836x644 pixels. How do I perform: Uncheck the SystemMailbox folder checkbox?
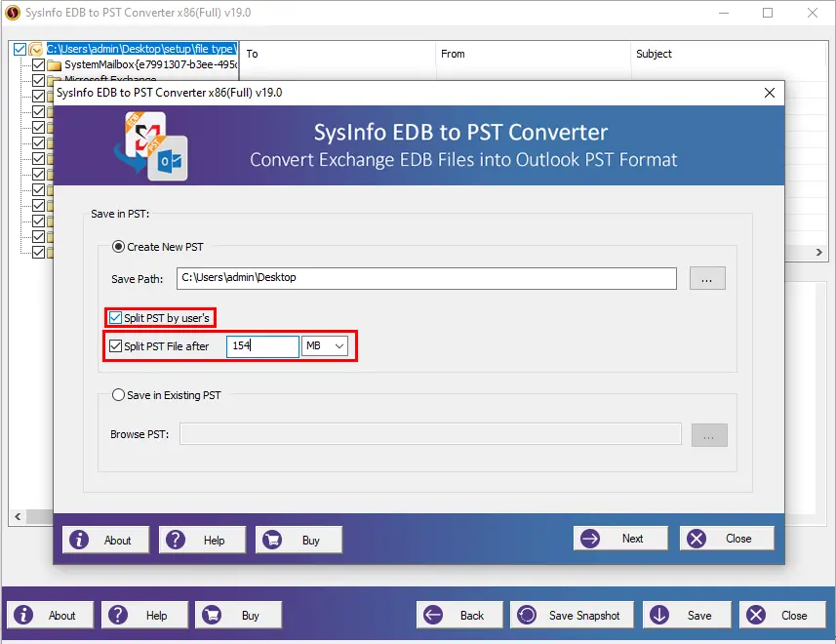click(x=38, y=65)
